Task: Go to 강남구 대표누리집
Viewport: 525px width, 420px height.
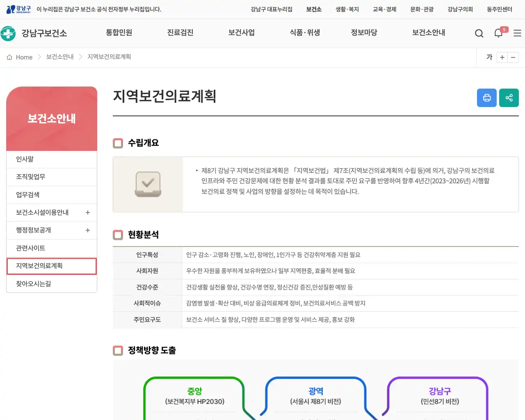Action: click(273, 9)
